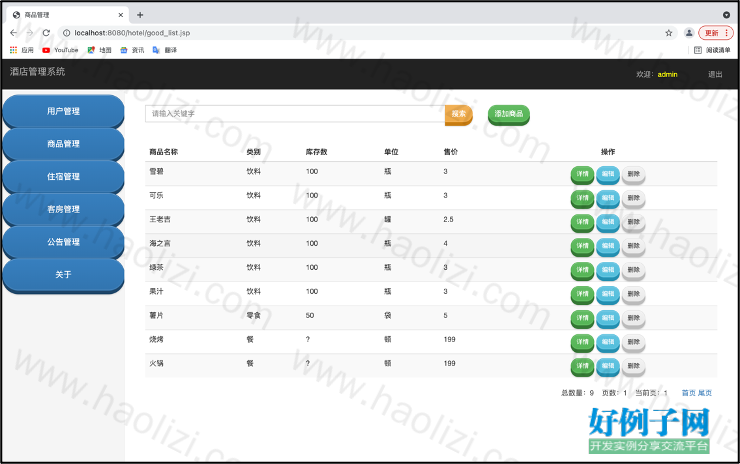Click the keyword search input field
This screenshot has width=740, height=464.
coord(295,114)
